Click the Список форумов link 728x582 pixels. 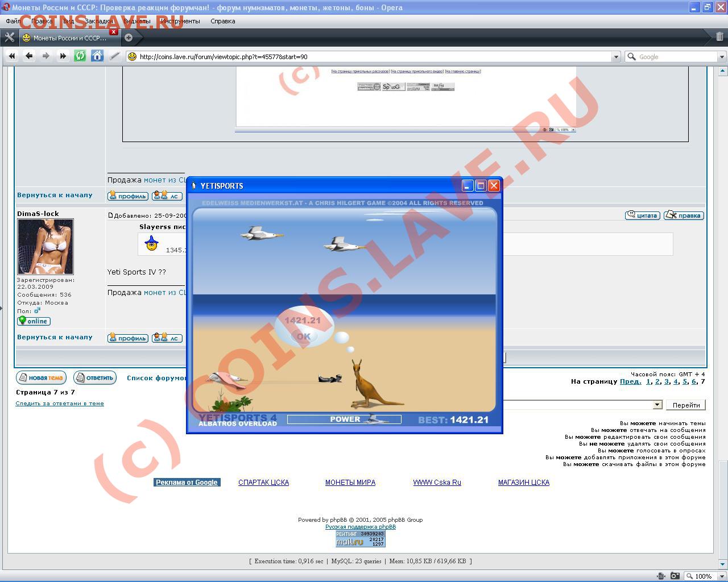click(x=156, y=378)
